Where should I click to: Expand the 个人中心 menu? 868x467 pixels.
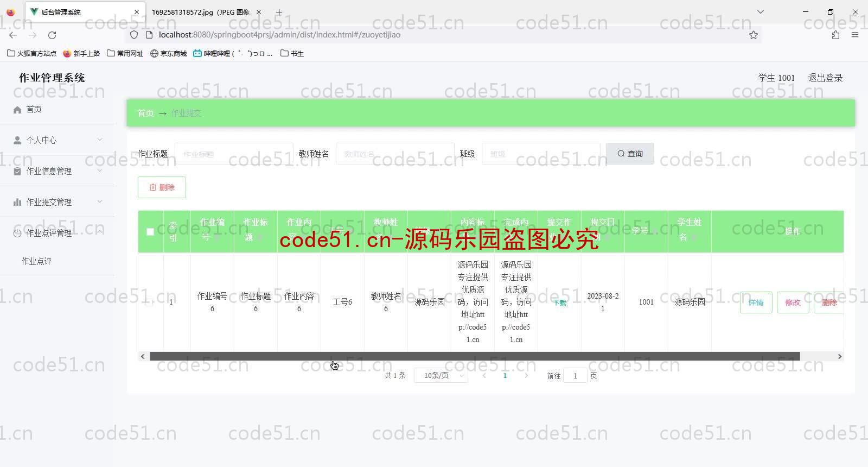(100, 140)
